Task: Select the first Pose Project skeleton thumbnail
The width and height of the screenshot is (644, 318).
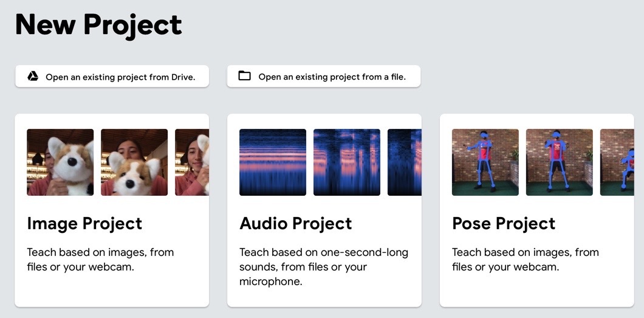Action: 485,162
